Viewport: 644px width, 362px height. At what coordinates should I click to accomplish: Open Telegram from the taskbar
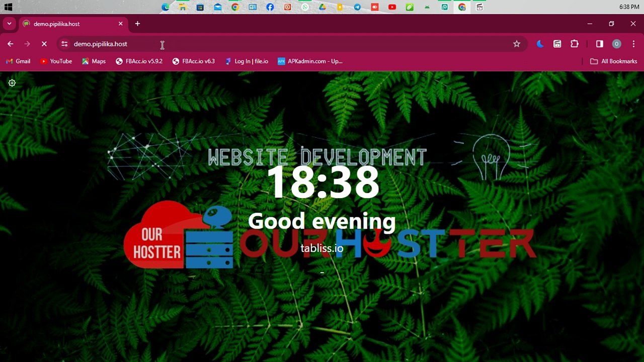[357, 7]
